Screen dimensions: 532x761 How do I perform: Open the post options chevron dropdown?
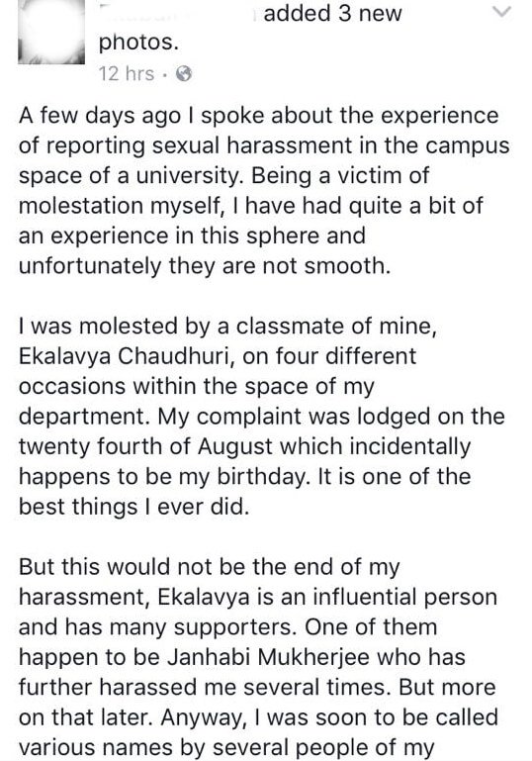[x=501, y=12]
